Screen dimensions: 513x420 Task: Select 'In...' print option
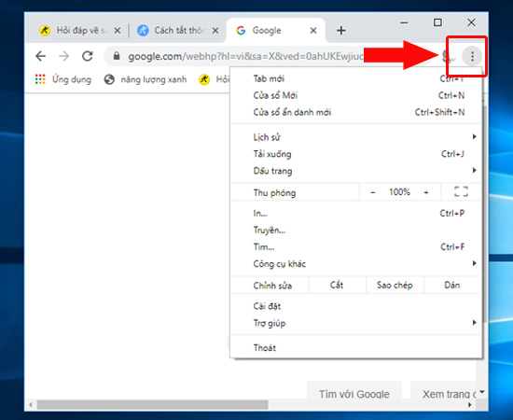(356, 214)
